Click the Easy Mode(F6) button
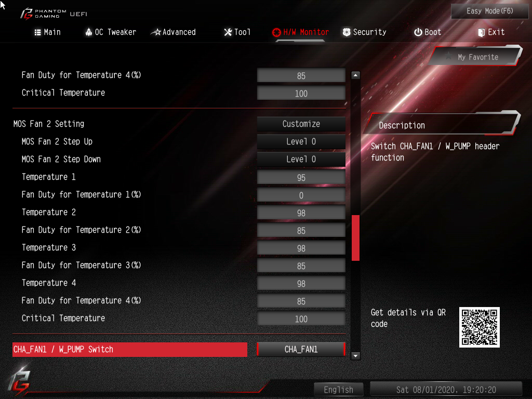 (489, 11)
